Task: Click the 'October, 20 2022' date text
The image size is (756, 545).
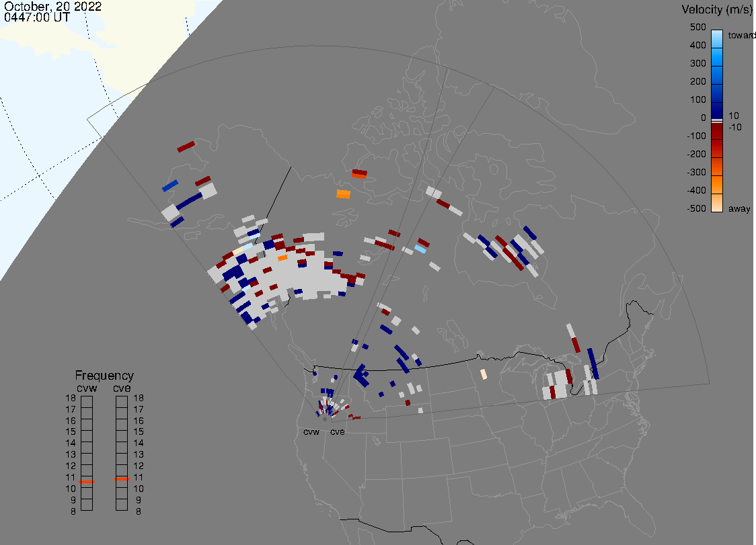Action: pos(52,7)
